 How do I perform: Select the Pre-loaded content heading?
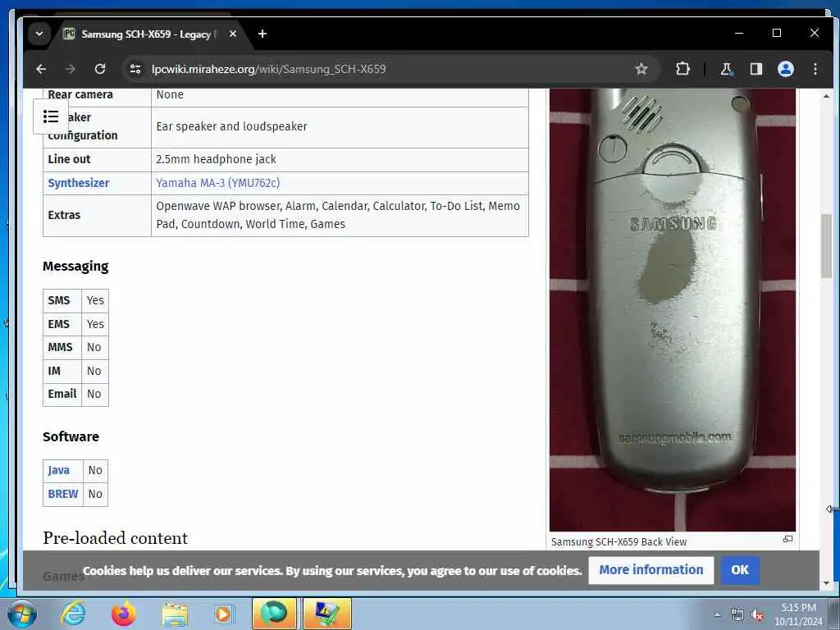click(115, 538)
